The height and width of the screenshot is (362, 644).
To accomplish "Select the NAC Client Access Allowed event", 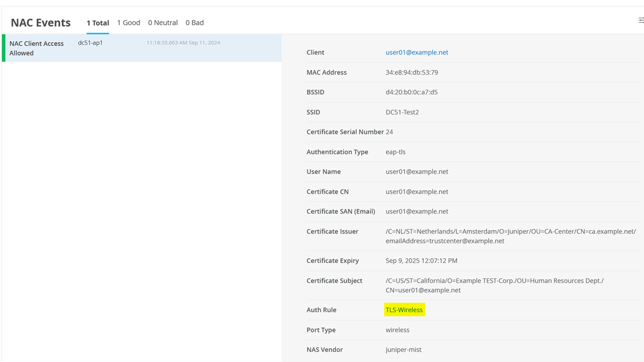I will tap(36, 48).
